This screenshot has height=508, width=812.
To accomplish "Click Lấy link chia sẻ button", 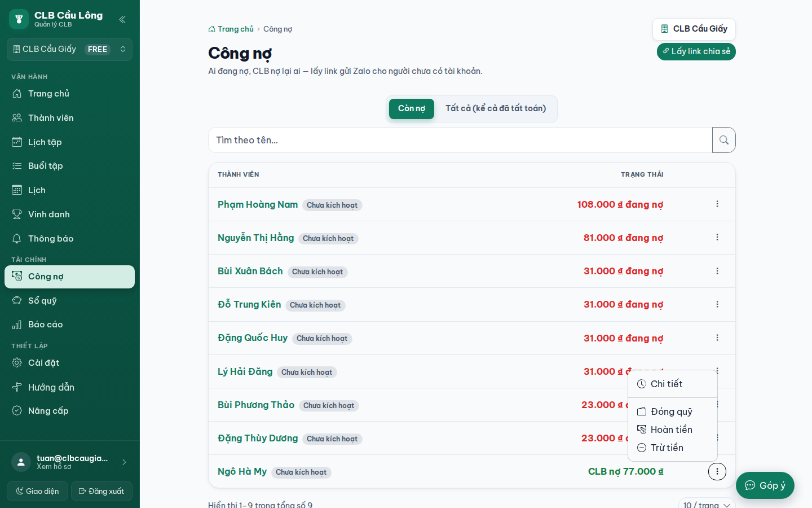I will coord(696,51).
